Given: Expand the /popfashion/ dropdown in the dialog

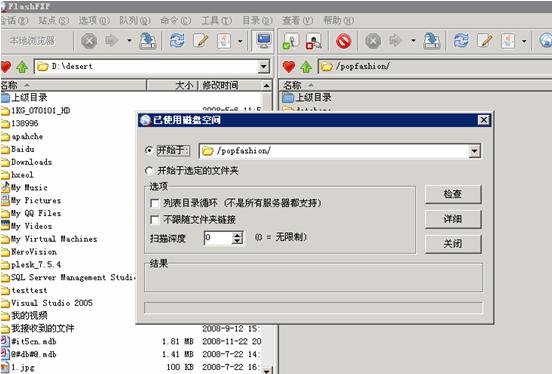Looking at the screenshot, I should [x=475, y=151].
